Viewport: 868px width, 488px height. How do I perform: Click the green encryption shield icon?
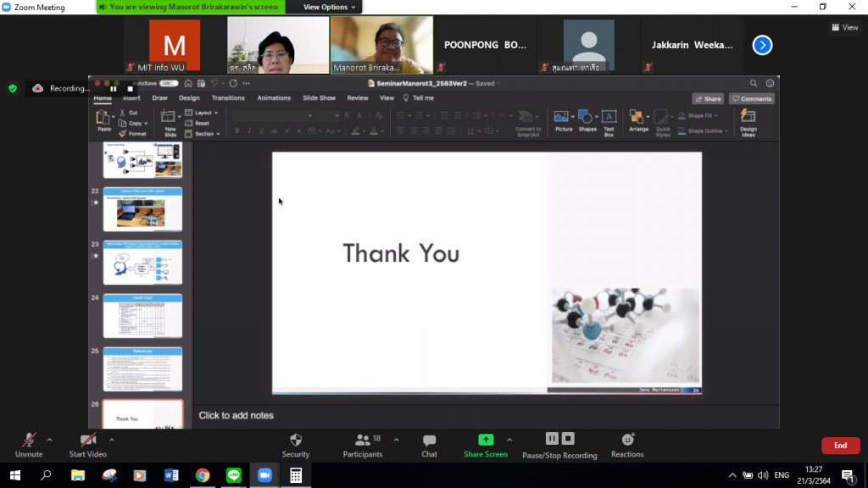(x=13, y=88)
